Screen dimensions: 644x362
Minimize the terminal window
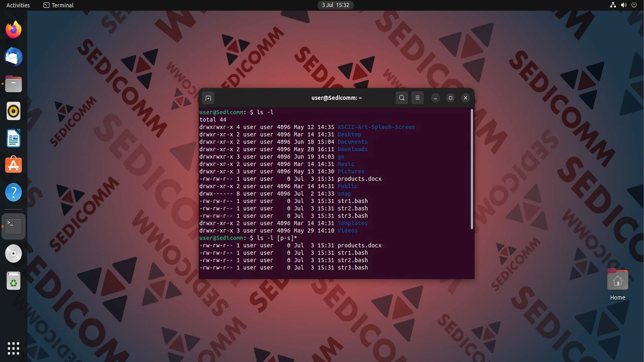435,98
